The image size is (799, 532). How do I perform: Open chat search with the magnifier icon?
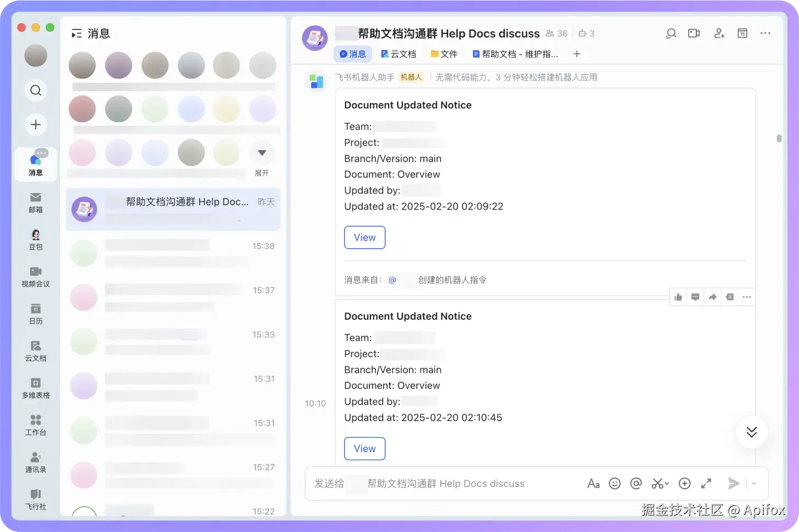(671, 33)
